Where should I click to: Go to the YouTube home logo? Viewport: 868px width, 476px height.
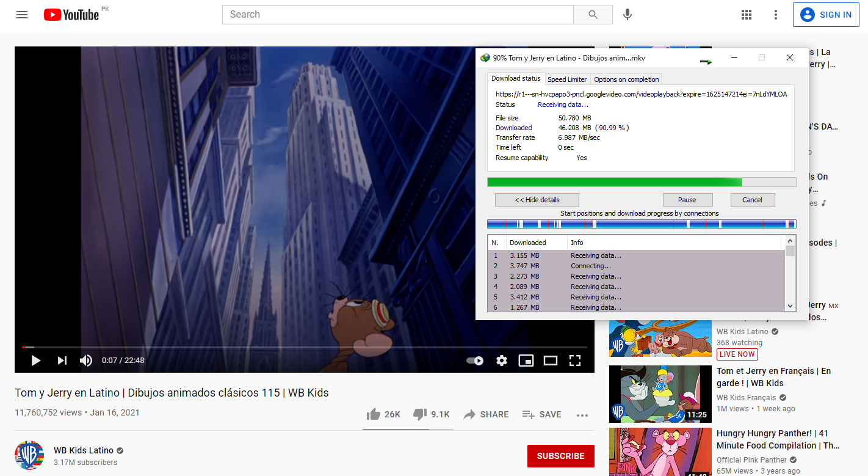71,15
